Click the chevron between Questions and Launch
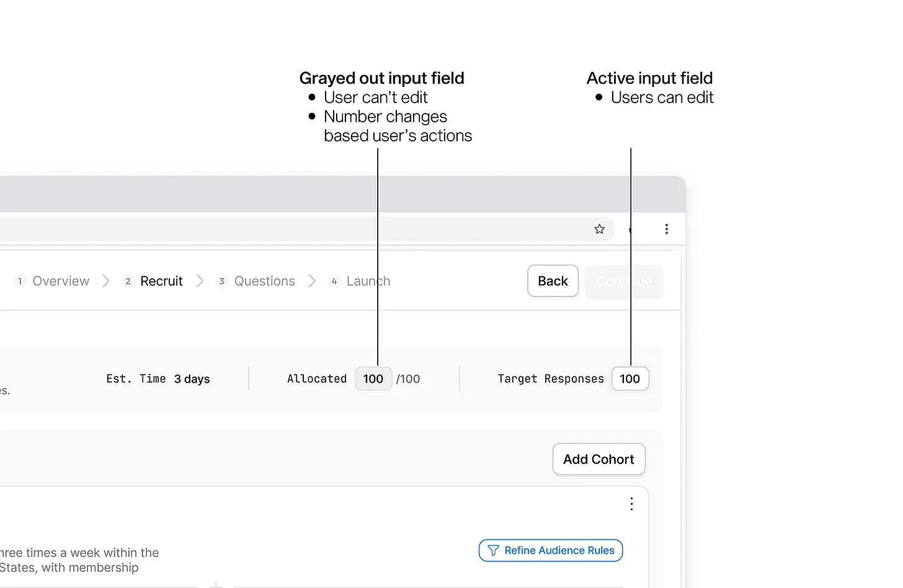Screen dimensions: 903x588 [312, 282]
